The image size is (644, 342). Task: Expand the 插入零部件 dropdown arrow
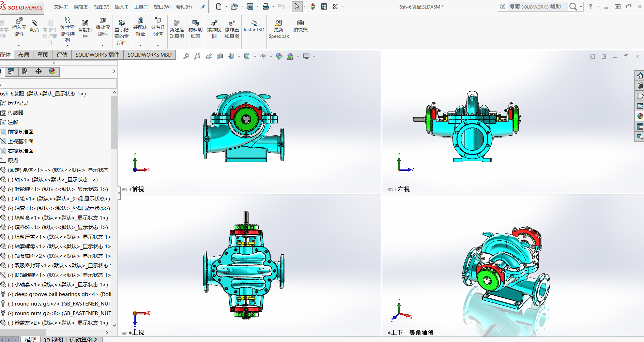(x=19, y=45)
